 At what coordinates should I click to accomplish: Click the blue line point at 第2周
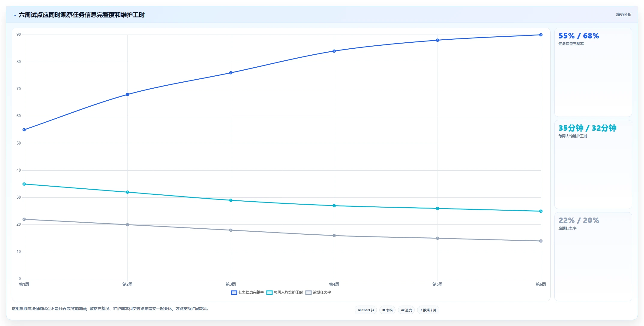pos(128,95)
